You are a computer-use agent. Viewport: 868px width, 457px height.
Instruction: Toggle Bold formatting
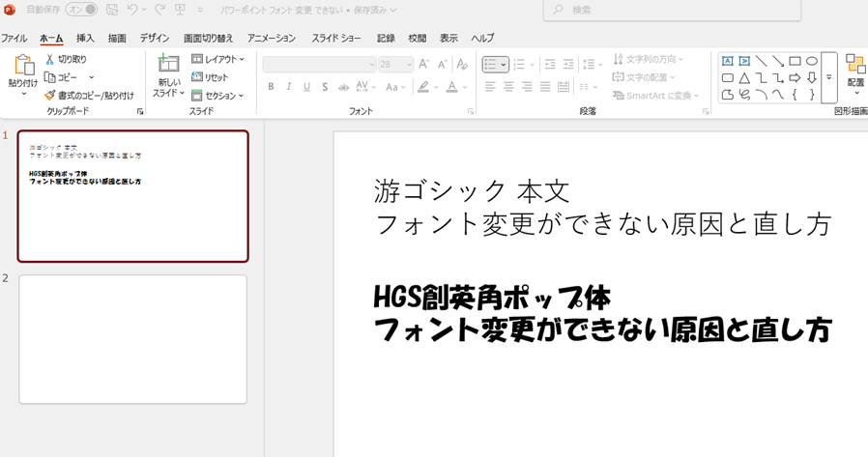tap(271, 87)
